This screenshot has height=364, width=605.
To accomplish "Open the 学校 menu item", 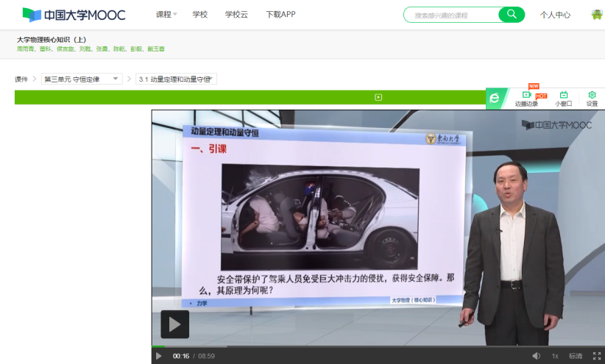I will point(200,15).
